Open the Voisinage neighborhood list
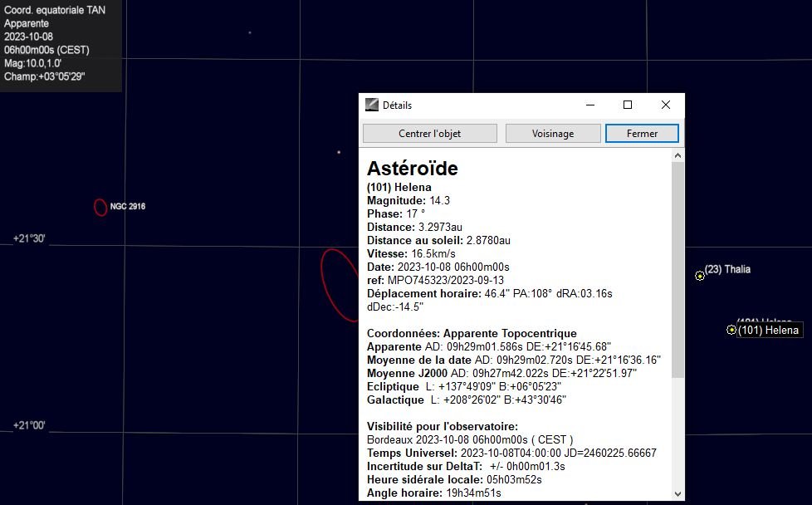 (x=553, y=133)
